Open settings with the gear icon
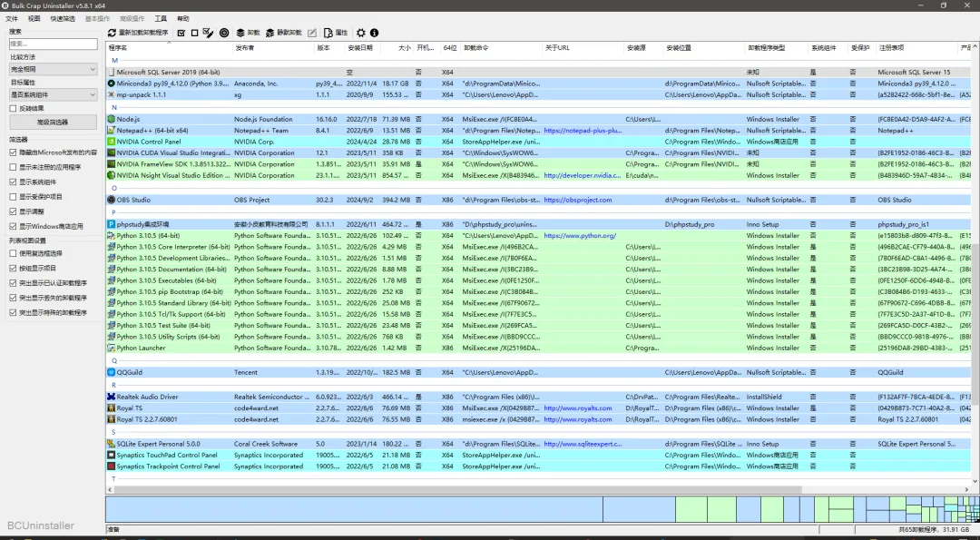The image size is (980, 540). (360, 33)
